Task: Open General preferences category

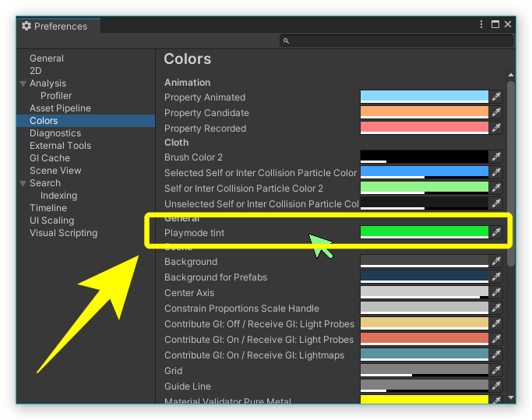Action: click(x=47, y=58)
